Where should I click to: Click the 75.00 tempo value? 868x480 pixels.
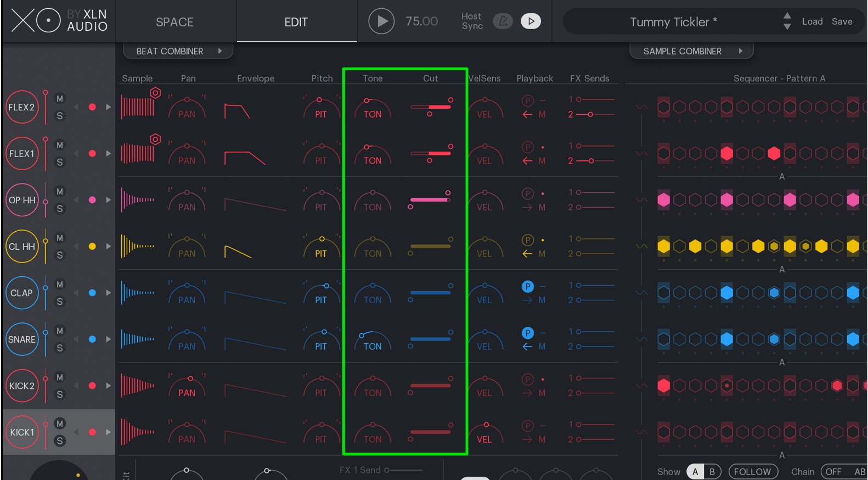pyautogui.click(x=421, y=21)
